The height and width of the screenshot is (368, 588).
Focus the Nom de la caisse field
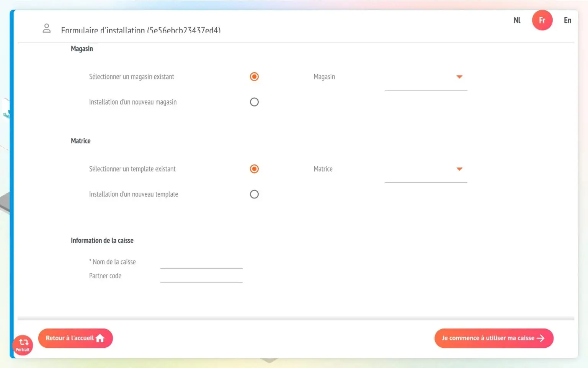(201, 263)
